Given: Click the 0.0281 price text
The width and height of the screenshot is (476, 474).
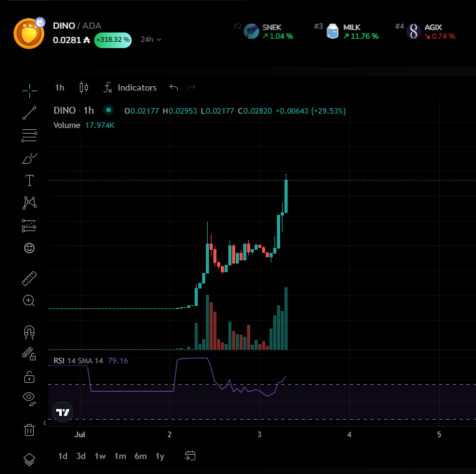Looking at the screenshot, I should 71,40.
